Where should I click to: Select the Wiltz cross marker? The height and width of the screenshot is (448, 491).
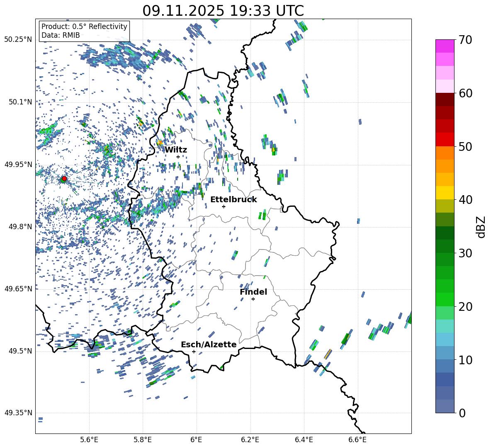point(178,157)
